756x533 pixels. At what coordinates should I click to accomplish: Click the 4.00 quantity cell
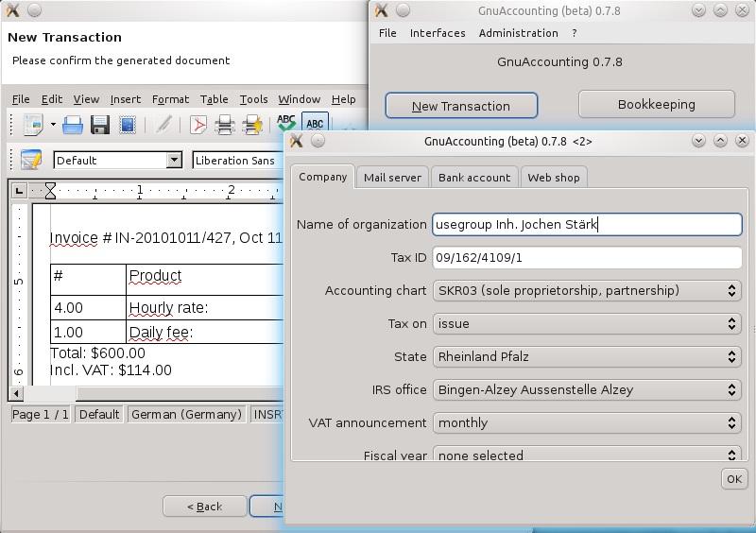click(x=88, y=308)
